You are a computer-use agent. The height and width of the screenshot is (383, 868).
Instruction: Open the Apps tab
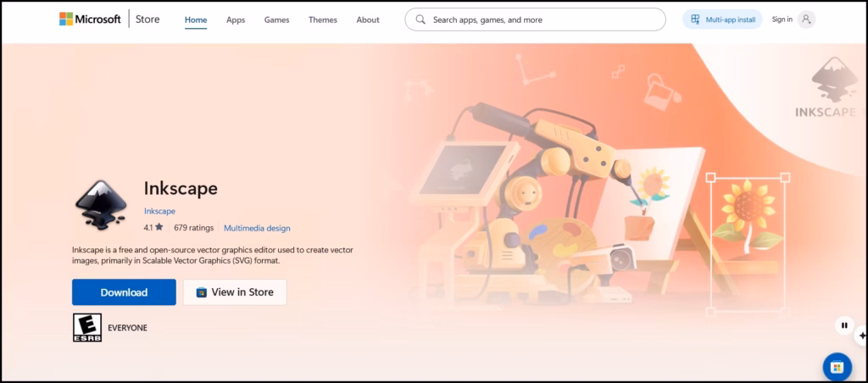tap(236, 20)
